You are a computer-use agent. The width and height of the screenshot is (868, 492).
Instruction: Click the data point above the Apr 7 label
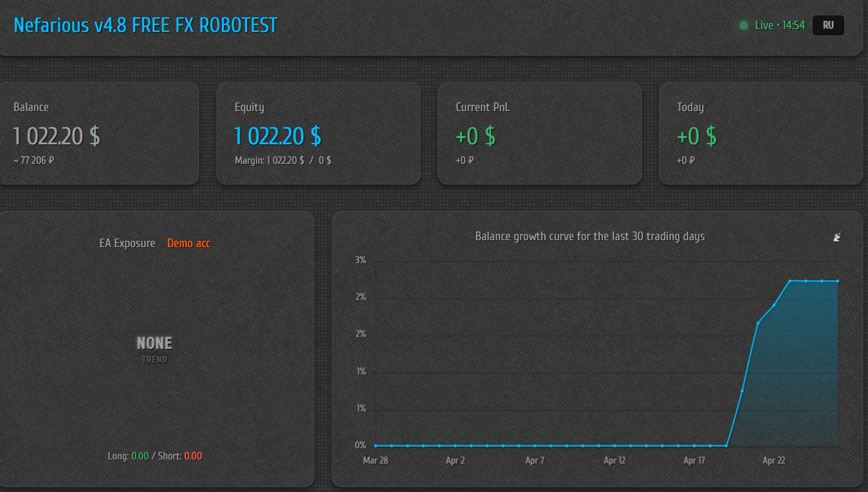point(535,446)
